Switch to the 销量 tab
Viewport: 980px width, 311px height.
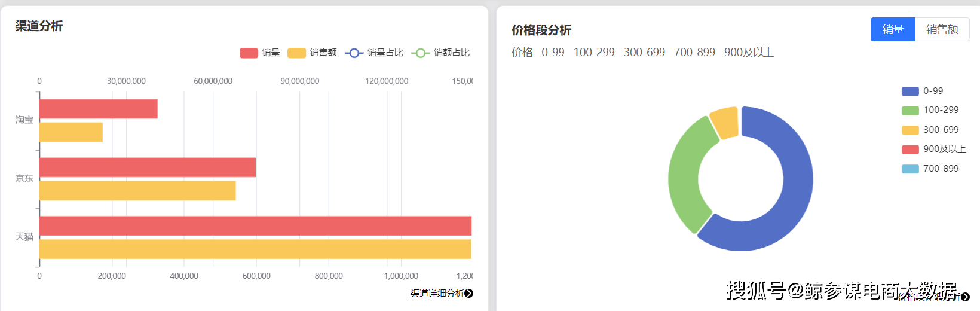[893, 29]
